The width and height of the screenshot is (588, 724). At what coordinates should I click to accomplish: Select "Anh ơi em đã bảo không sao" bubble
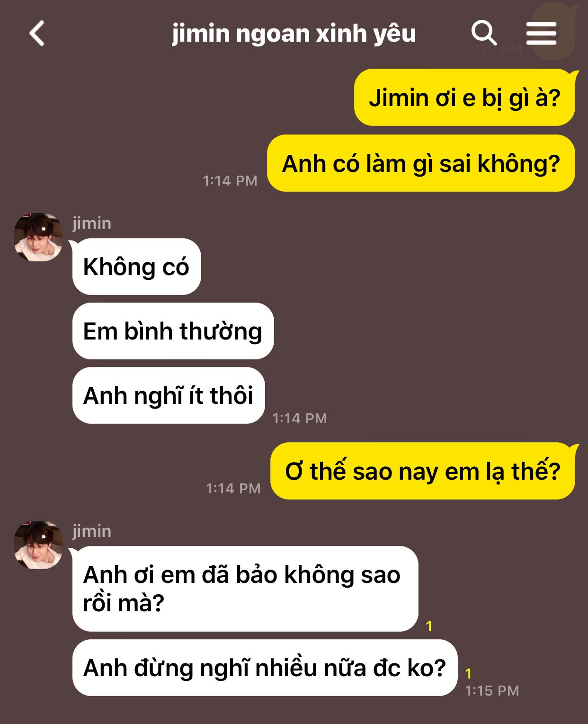click(x=245, y=589)
